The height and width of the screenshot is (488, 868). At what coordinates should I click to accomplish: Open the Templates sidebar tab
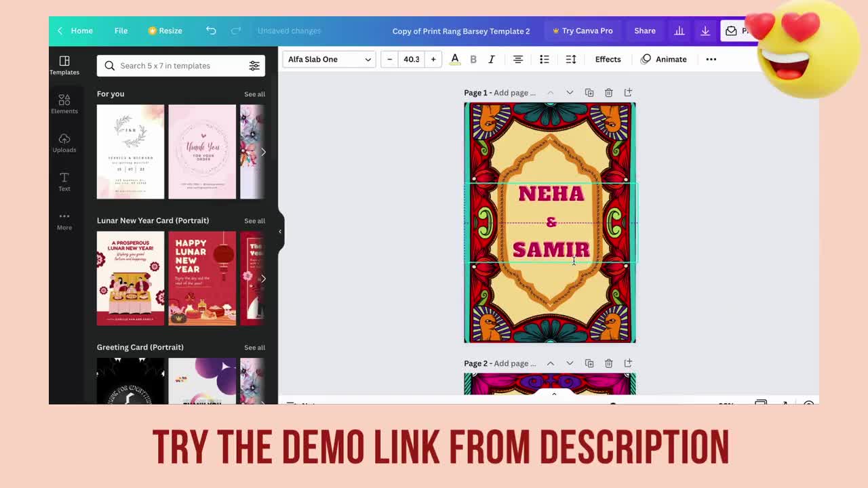tap(64, 65)
